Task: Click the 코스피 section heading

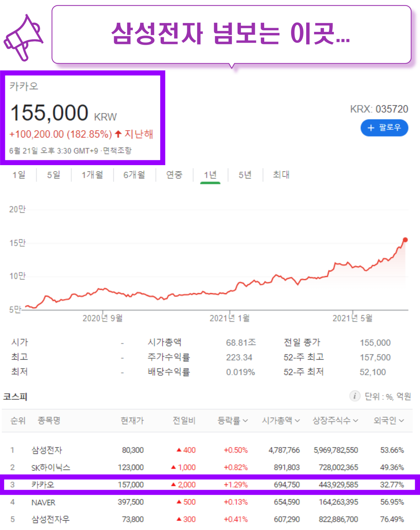Action: coord(15,396)
